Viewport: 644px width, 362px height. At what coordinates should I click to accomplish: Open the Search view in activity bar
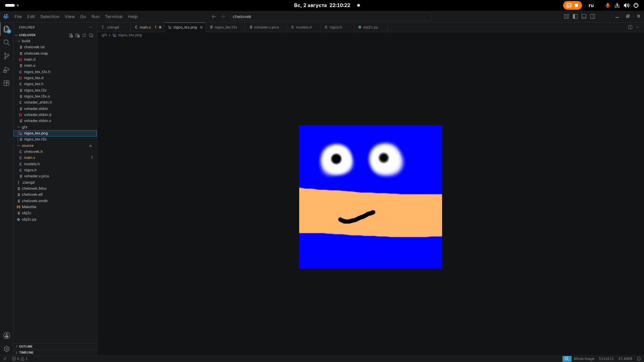pyautogui.click(x=6, y=43)
